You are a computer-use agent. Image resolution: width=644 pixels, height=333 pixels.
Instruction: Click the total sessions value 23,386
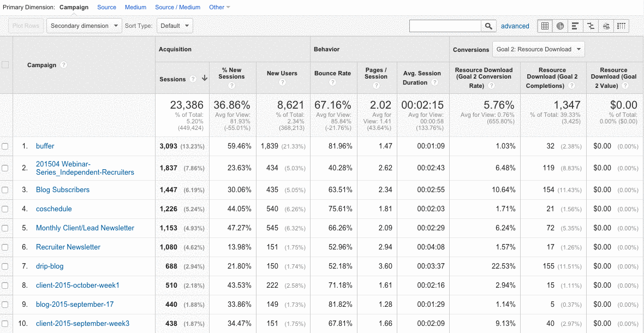tap(188, 106)
